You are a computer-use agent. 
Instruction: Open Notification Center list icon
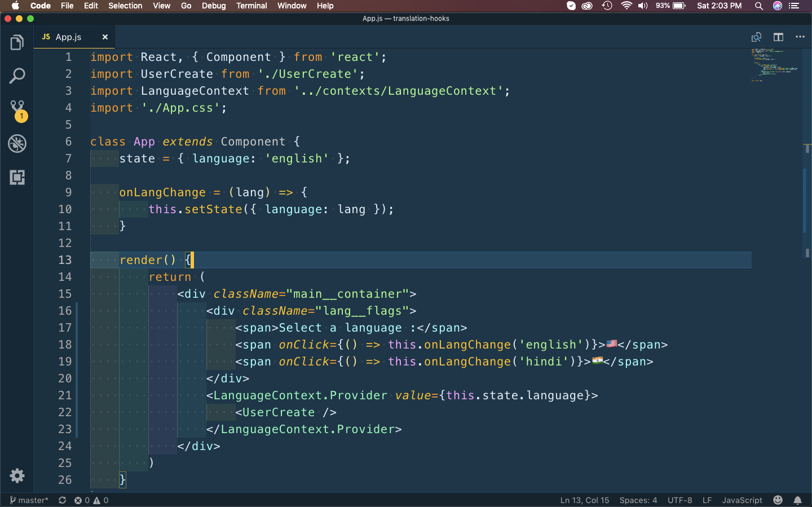click(x=795, y=6)
